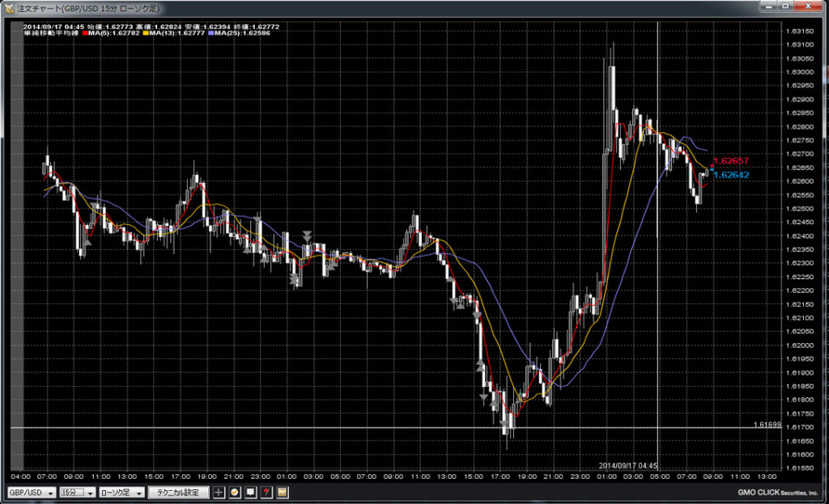Click the テクニカル設定 button

pos(178,492)
